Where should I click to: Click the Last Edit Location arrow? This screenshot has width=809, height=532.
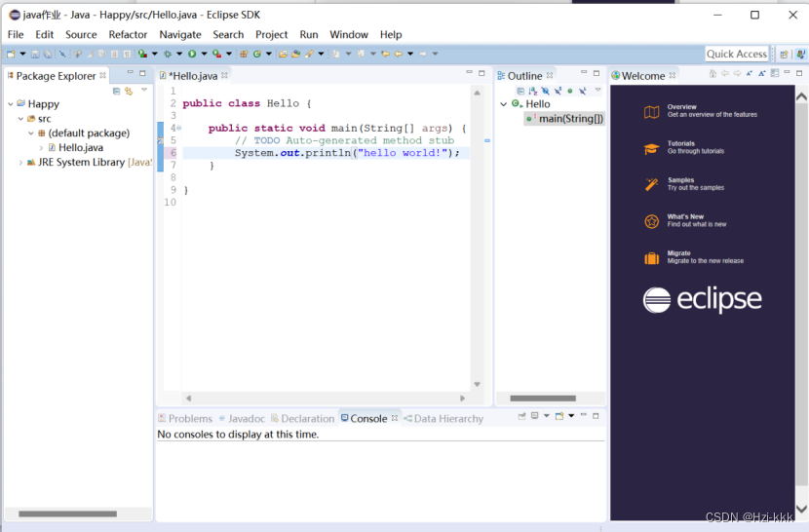pyautogui.click(x=385, y=54)
